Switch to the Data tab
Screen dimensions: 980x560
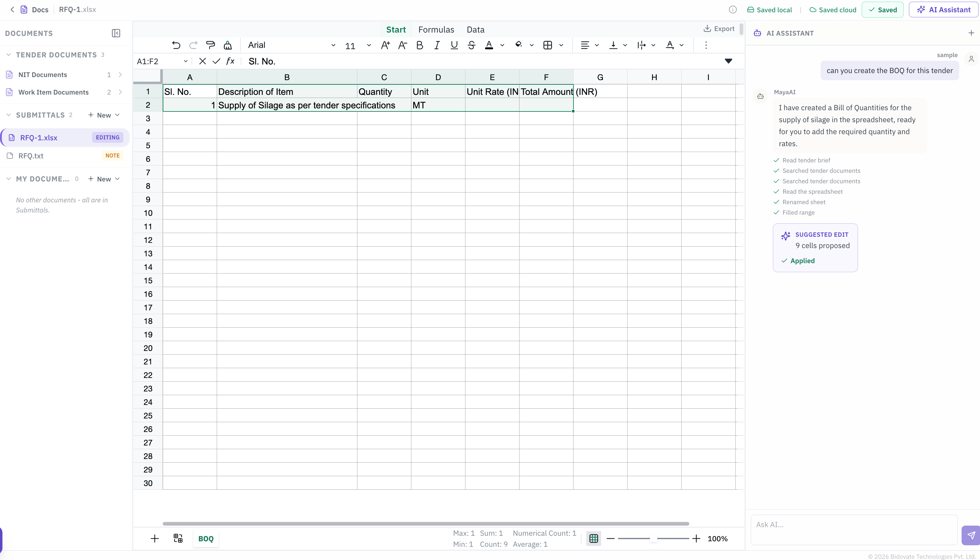pyautogui.click(x=475, y=29)
